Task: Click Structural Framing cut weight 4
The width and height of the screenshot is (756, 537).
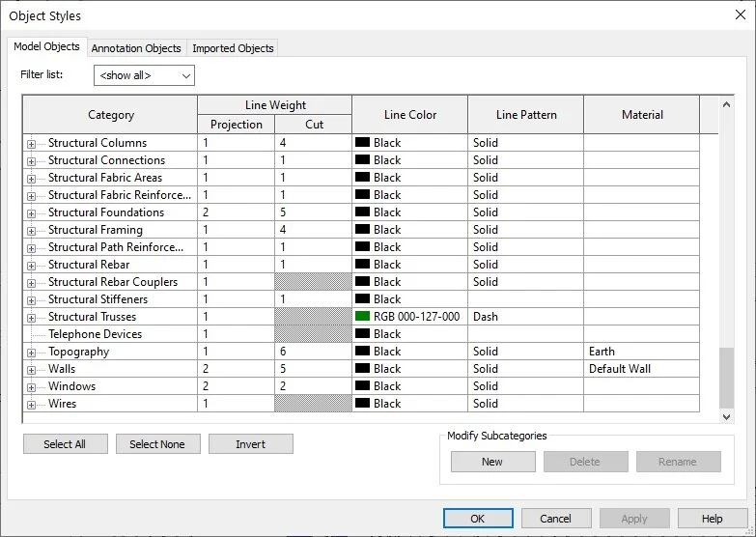Action: click(314, 230)
